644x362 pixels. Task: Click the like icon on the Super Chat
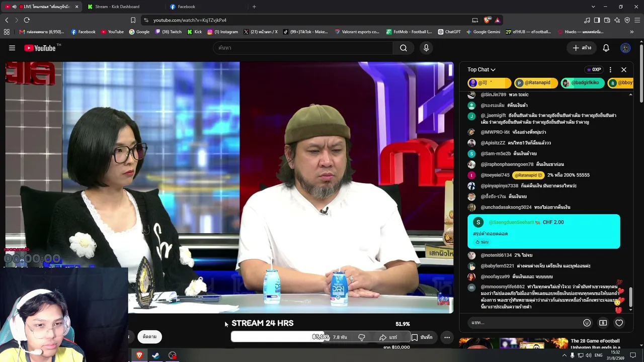pyautogui.click(x=477, y=242)
